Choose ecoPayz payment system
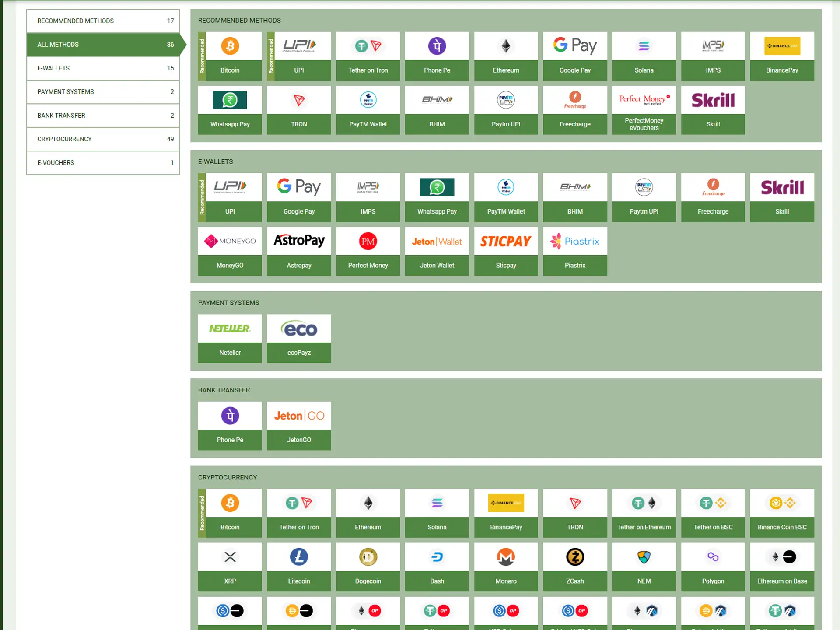This screenshot has width=840, height=630. pos(299,339)
